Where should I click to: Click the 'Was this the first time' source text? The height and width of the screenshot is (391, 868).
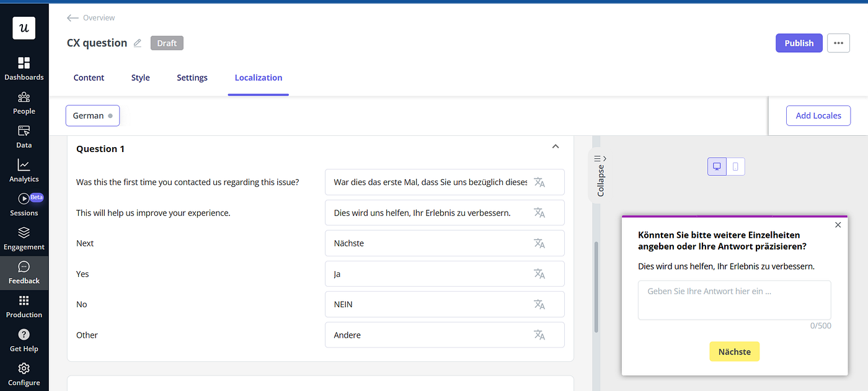pos(187,182)
